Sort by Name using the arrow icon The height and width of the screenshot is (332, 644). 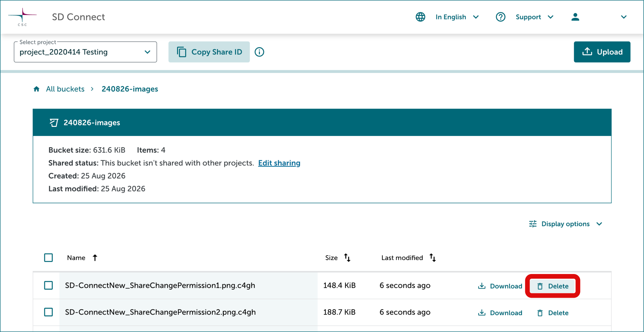[x=95, y=257]
